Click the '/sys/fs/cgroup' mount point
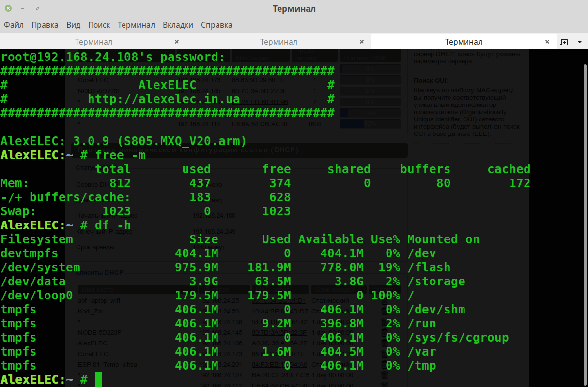The image size is (588, 387). pyautogui.click(x=458, y=338)
